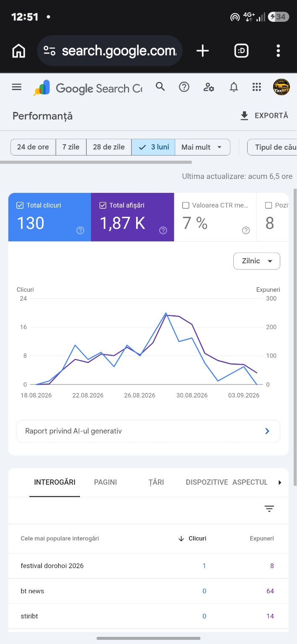Switch to the ȚĂRI tab

(156, 482)
